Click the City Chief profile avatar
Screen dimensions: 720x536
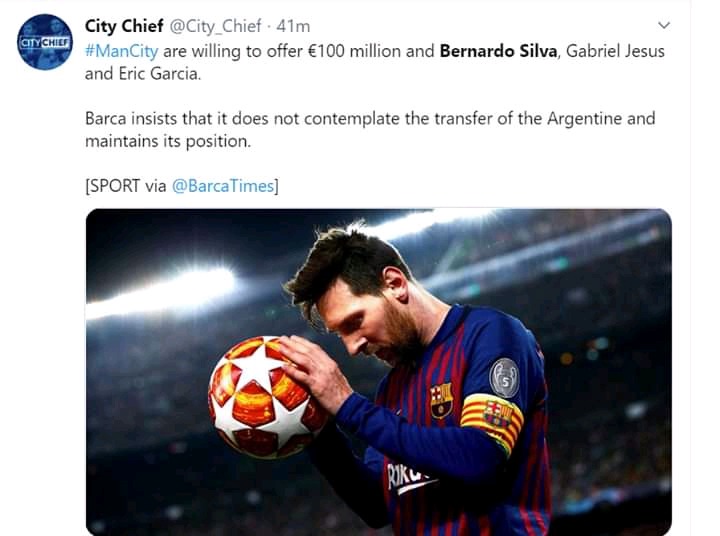(44, 42)
